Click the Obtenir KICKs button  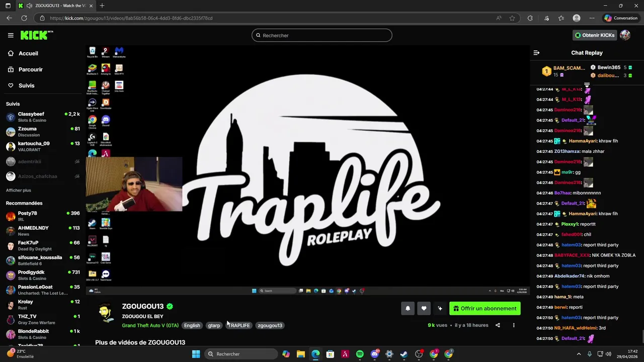pos(595,35)
